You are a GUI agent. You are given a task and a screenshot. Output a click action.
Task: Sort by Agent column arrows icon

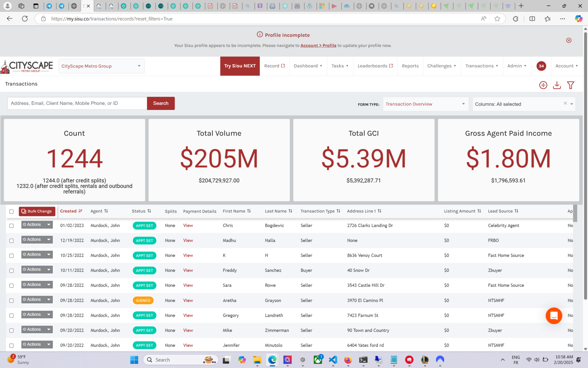click(106, 211)
